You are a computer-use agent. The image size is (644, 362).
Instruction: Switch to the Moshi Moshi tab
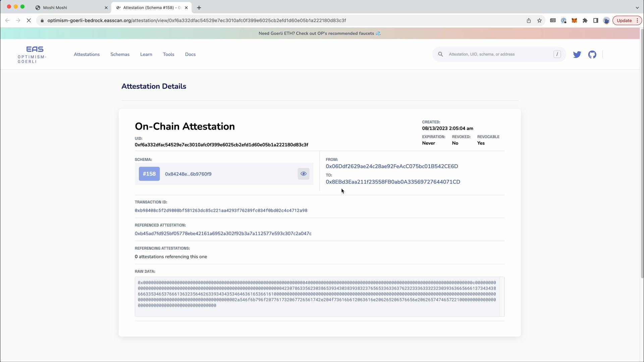(71, 7)
